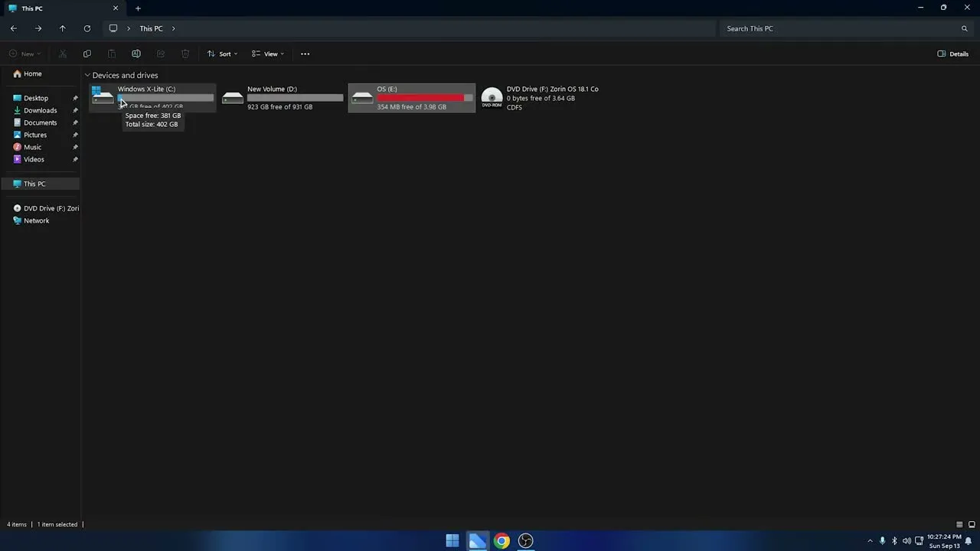Select the DVD Drive (F:) Zorin OS
This screenshot has width=980, height=551.
coord(541,98)
